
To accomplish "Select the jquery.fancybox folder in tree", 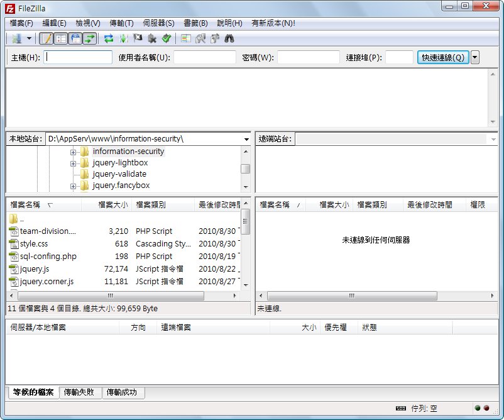I will pyautogui.click(x=121, y=185).
